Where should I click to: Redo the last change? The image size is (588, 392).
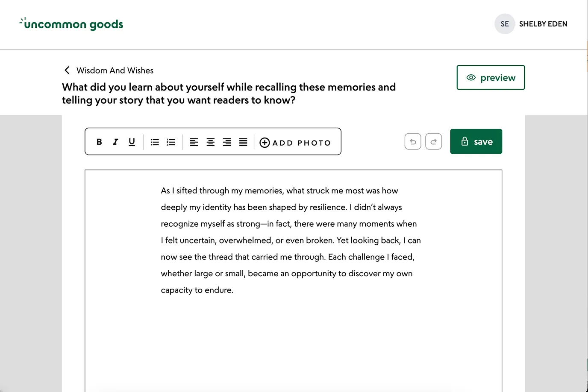coord(433,141)
